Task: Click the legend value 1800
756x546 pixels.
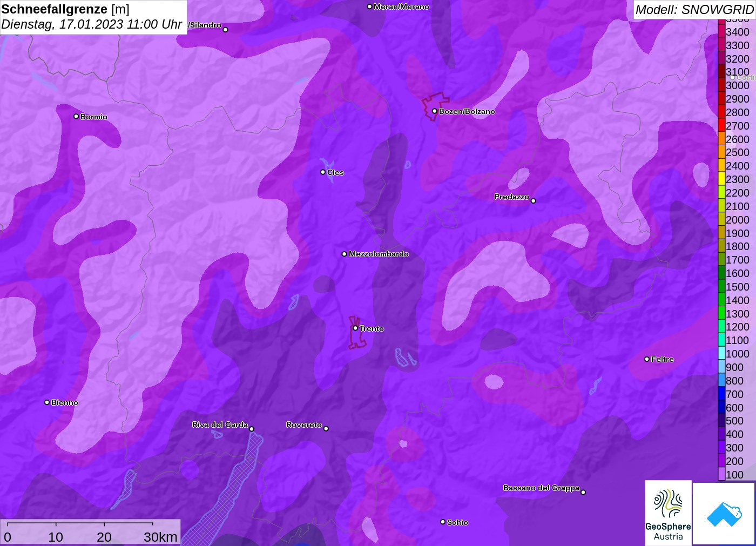Action: click(738, 246)
